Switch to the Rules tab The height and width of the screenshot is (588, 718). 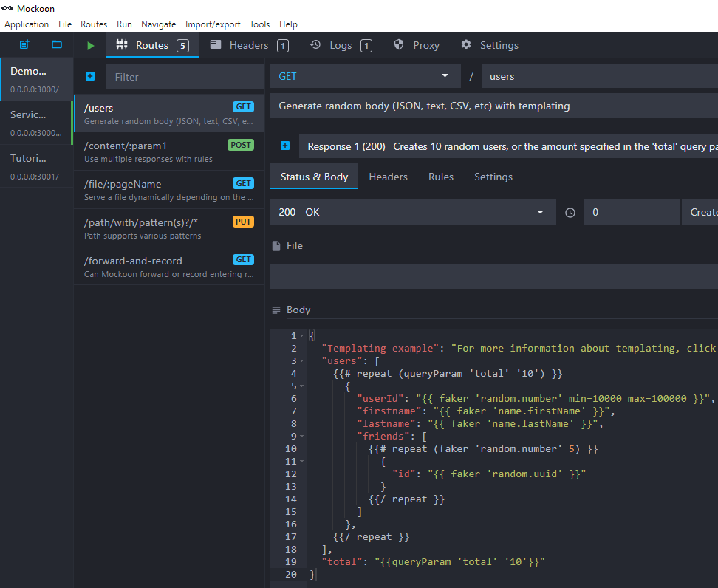(440, 177)
